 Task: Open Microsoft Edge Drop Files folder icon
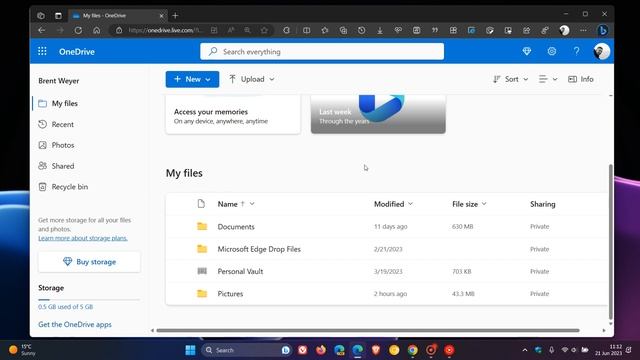202,249
